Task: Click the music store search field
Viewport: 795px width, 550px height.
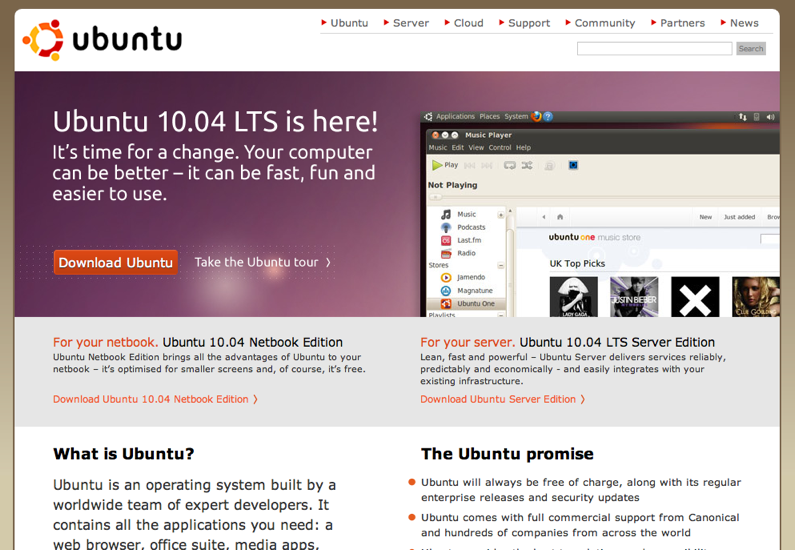Action: (x=770, y=239)
